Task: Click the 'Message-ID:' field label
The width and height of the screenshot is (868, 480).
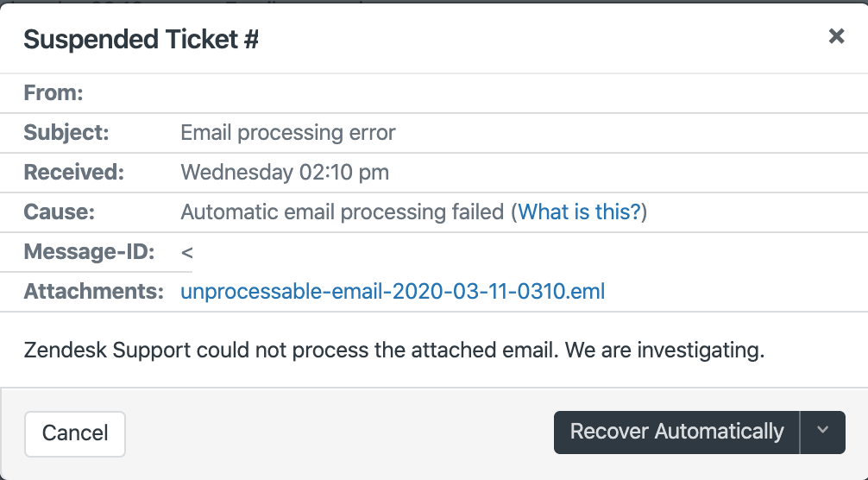Action: point(90,251)
